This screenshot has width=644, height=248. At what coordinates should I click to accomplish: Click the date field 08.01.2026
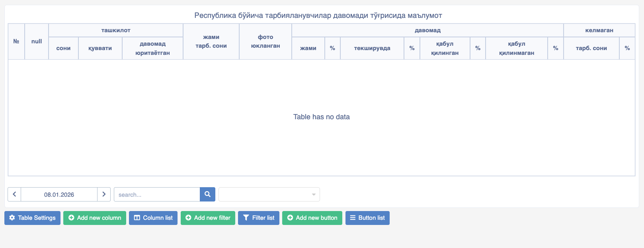coord(59,194)
